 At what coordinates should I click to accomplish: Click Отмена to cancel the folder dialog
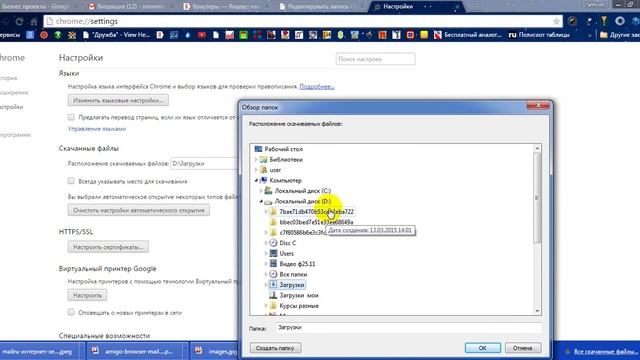(523, 348)
